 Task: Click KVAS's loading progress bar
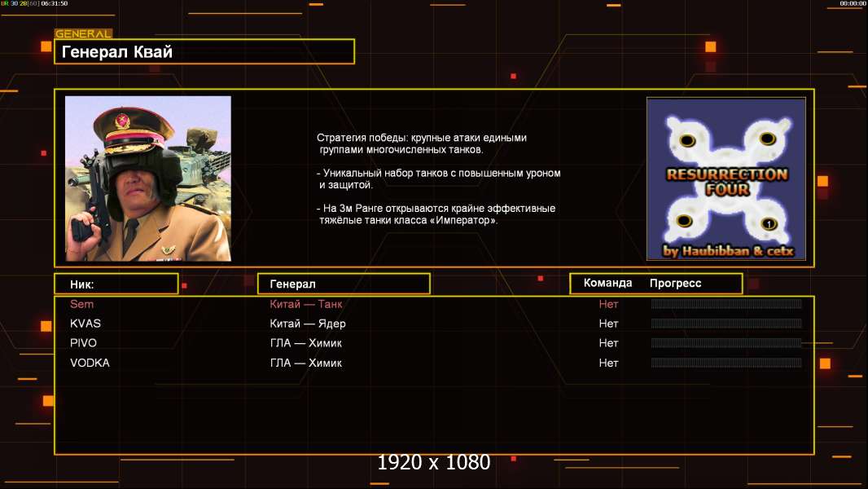(726, 323)
